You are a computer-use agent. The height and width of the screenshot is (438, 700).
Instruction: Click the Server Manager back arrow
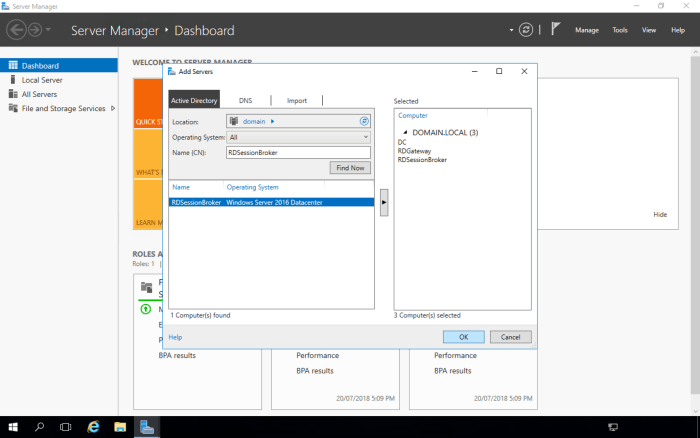tap(17, 30)
